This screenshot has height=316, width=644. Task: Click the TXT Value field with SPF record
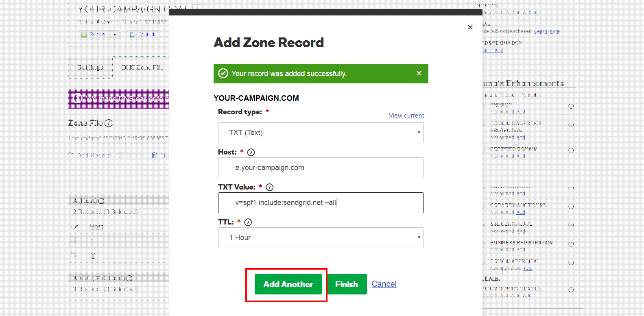[x=321, y=203]
